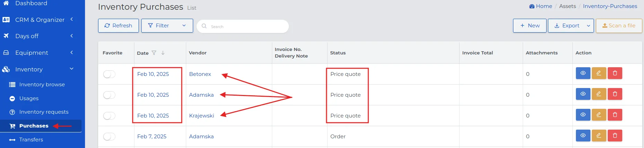Open Inventory requests in the sidebar
Viewport: 644px width, 148px height.
[44, 112]
